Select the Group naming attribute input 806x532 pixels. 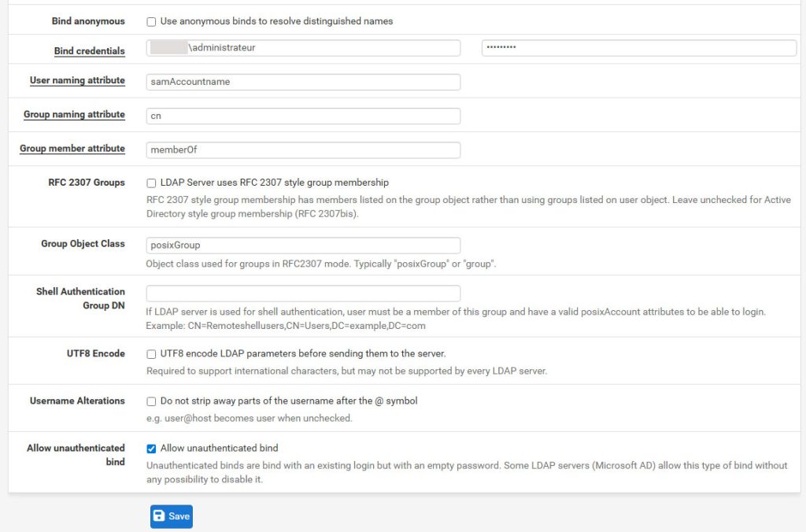click(x=303, y=116)
